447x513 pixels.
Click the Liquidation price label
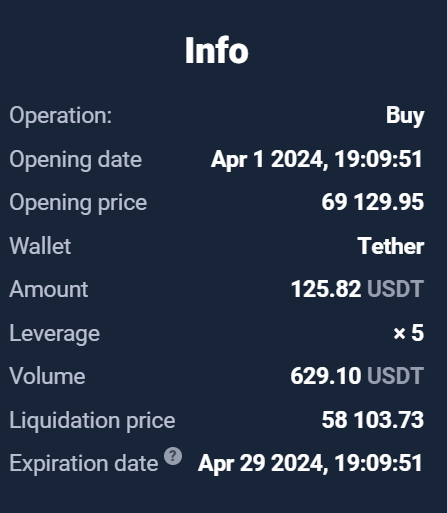pyautogui.click(x=92, y=420)
